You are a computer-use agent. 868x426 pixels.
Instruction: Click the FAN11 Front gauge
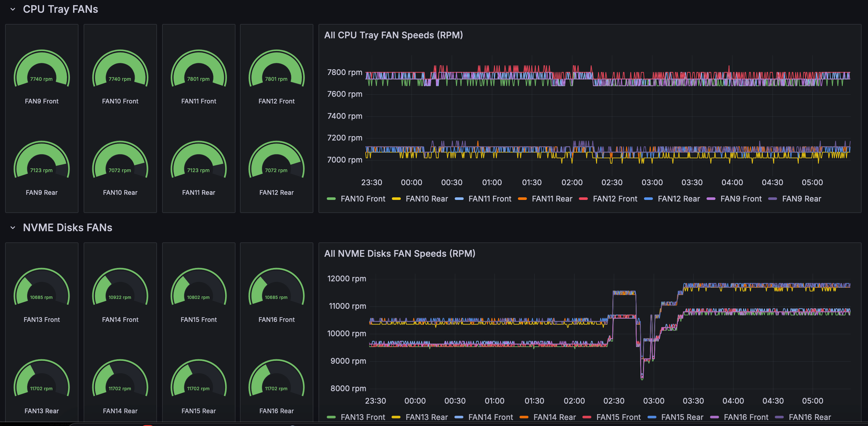click(x=198, y=68)
